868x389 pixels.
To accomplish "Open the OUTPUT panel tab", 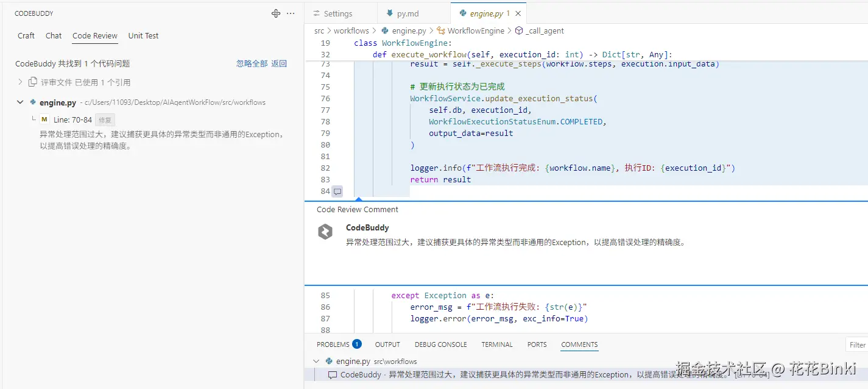I will [x=387, y=344].
